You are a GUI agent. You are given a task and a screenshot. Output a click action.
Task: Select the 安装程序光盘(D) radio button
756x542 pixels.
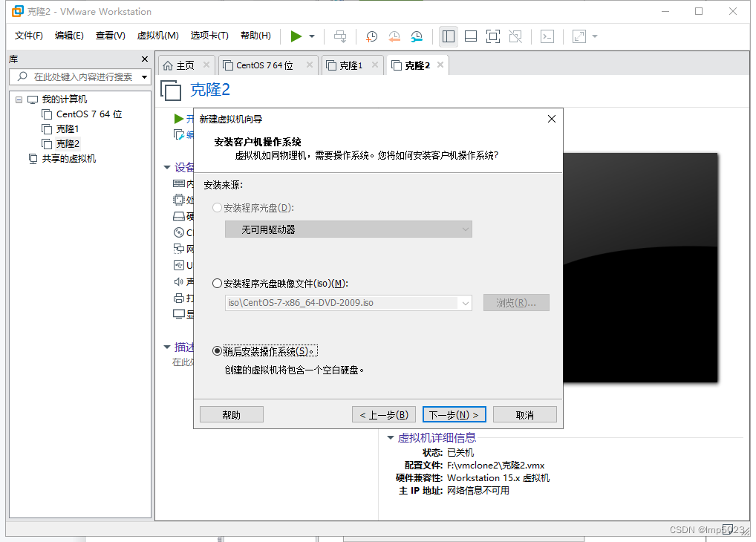click(217, 207)
